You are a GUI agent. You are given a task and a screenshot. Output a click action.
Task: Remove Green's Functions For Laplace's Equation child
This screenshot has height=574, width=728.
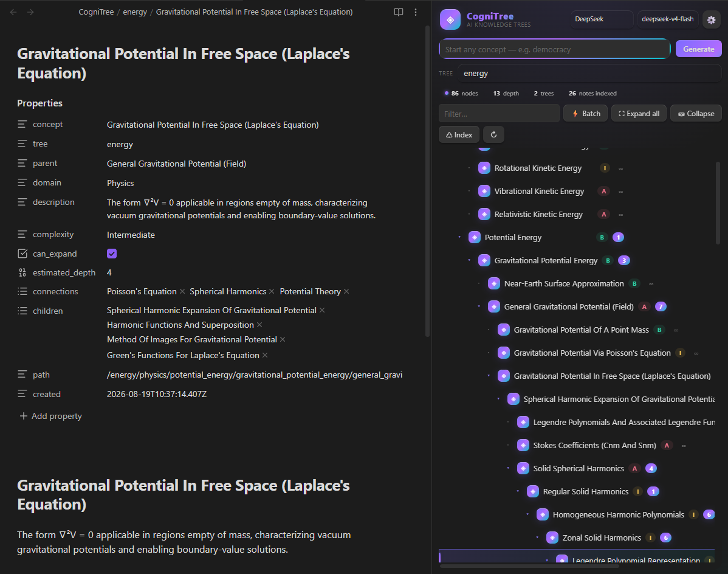tap(265, 355)
